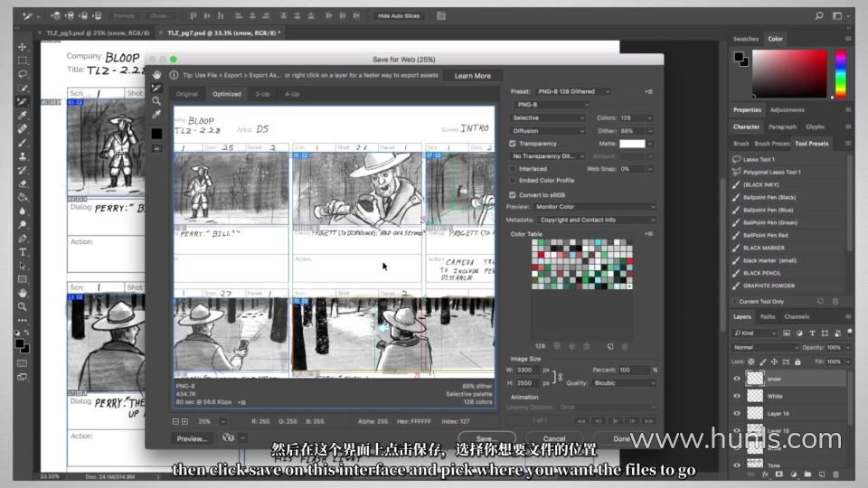Screen dimensions: 868x488
Task: Click Hide Auto Slices button
Action: (x=399, y=16)
